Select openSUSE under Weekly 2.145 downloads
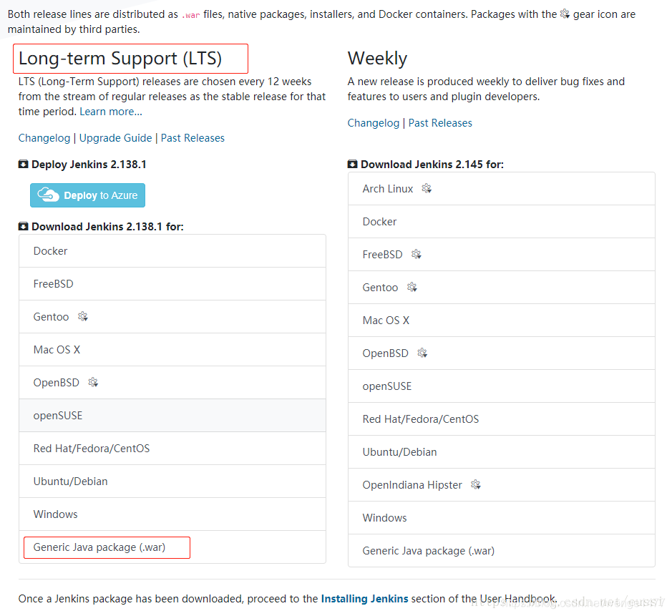 pyautogui.click(x=502, y=386)
